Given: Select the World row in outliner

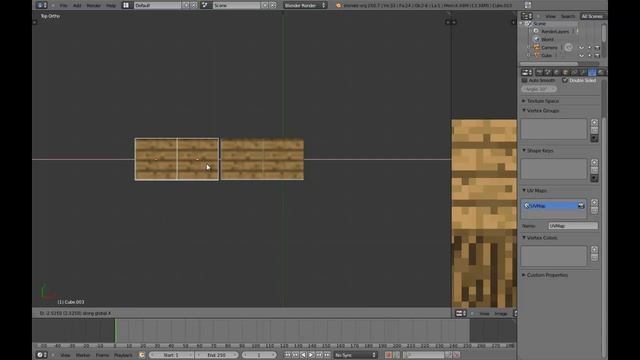Looking at the screenshot, I should [547, 40].
